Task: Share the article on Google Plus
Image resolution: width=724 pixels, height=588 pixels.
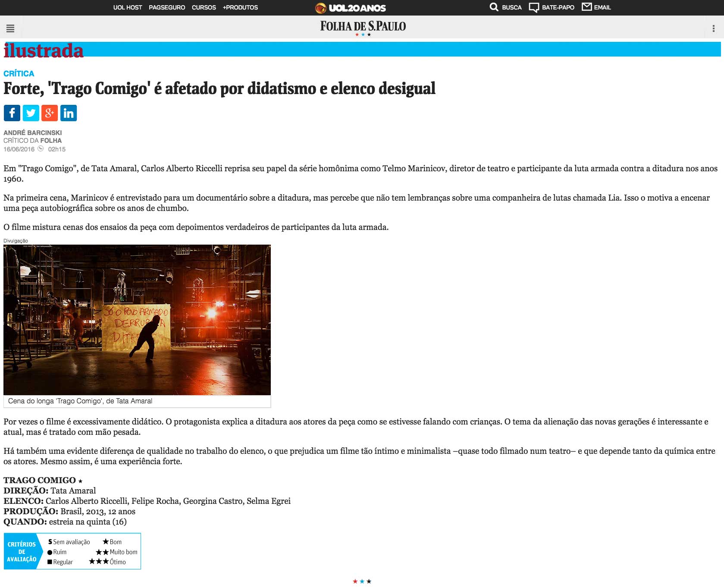Action: 50,113
